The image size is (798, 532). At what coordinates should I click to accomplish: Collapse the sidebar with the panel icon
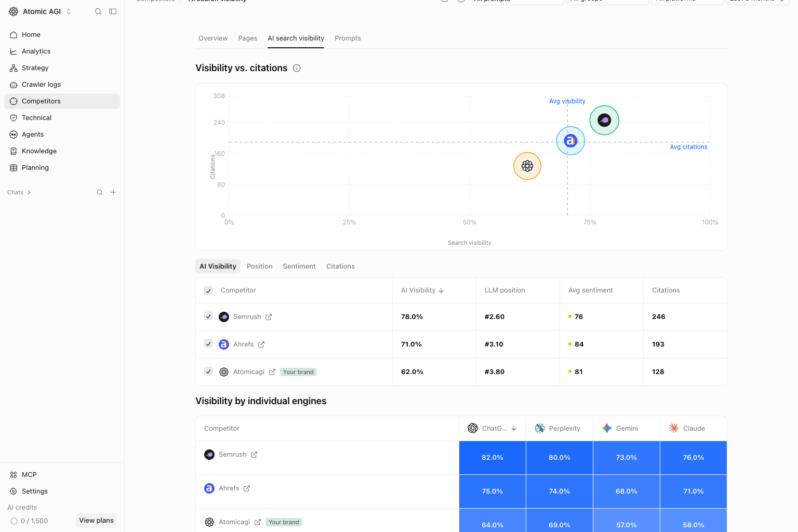pos(113,11)
